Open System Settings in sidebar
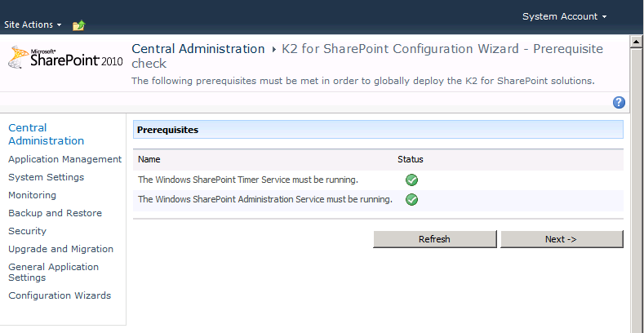The width and height of the screenshot is (644, 333). [46, 177]
